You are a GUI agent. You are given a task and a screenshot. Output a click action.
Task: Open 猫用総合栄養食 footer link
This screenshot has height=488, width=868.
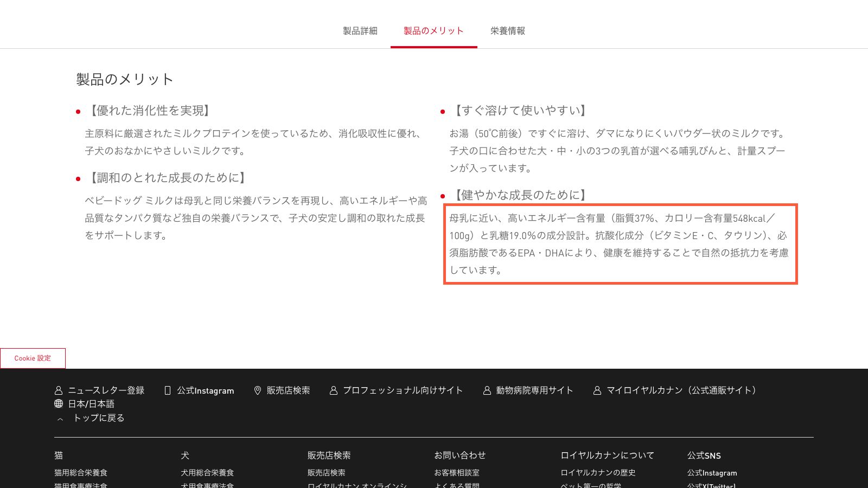pos(81,473)
